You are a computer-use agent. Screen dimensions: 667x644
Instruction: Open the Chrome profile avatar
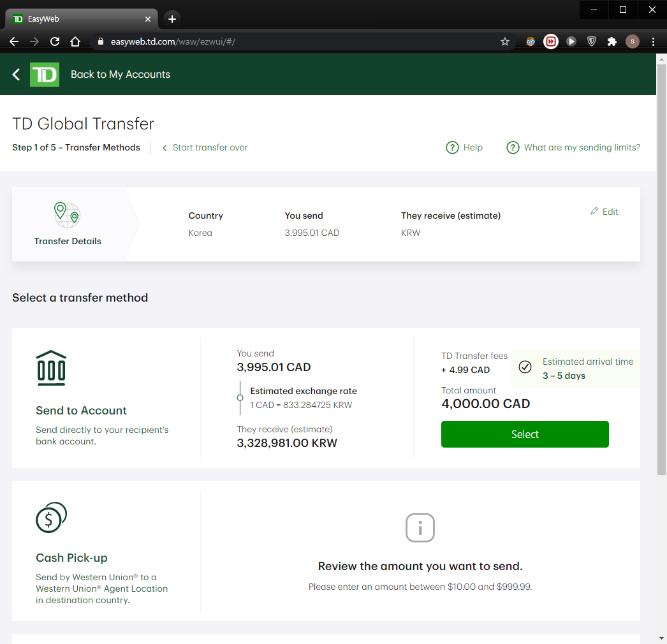tap(633, 41)
